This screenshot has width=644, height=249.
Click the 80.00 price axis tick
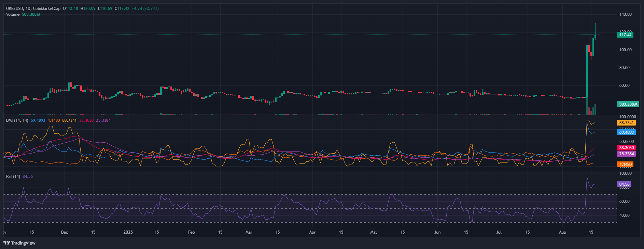pos(625,68)
